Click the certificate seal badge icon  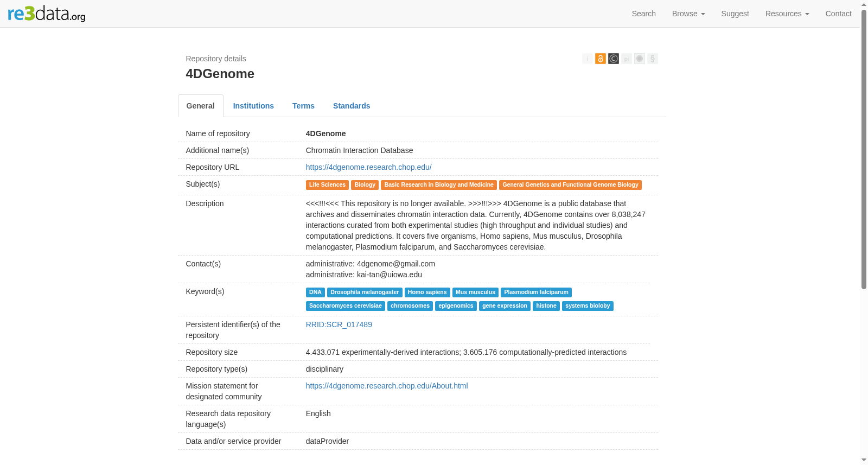point(640,59)
